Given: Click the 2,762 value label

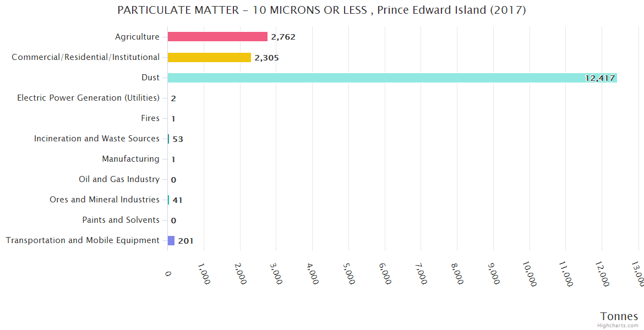Looking at the screenshot, I should [x=283, y=37].
